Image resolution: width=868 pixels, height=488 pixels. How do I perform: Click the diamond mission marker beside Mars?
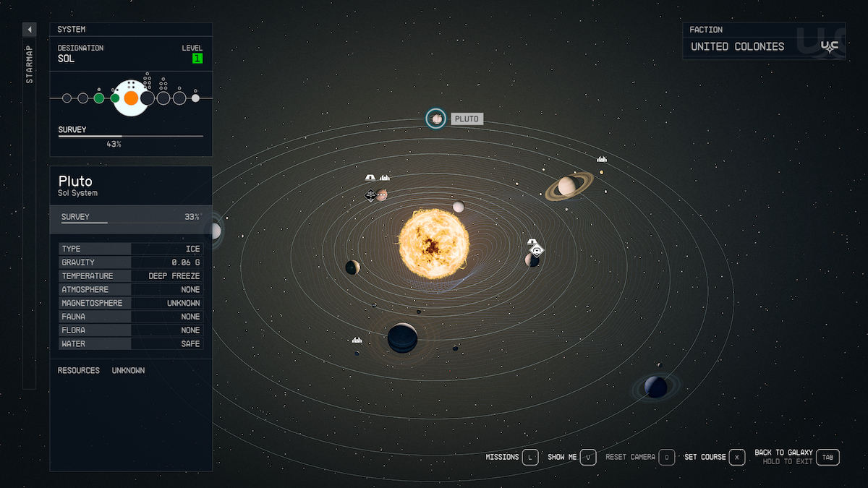370,195
